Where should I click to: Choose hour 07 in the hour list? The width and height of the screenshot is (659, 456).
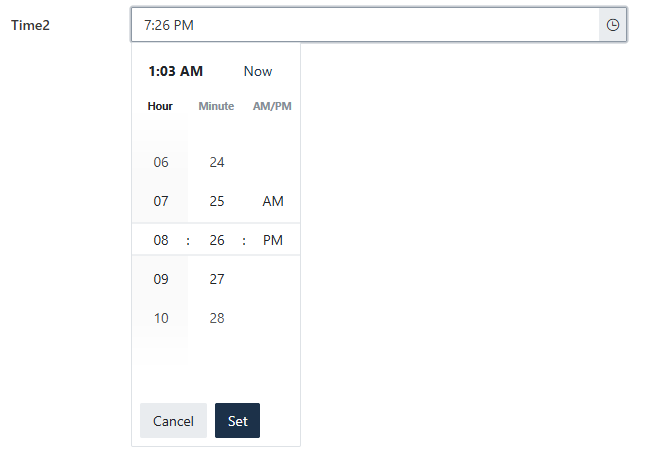[161, 201]
